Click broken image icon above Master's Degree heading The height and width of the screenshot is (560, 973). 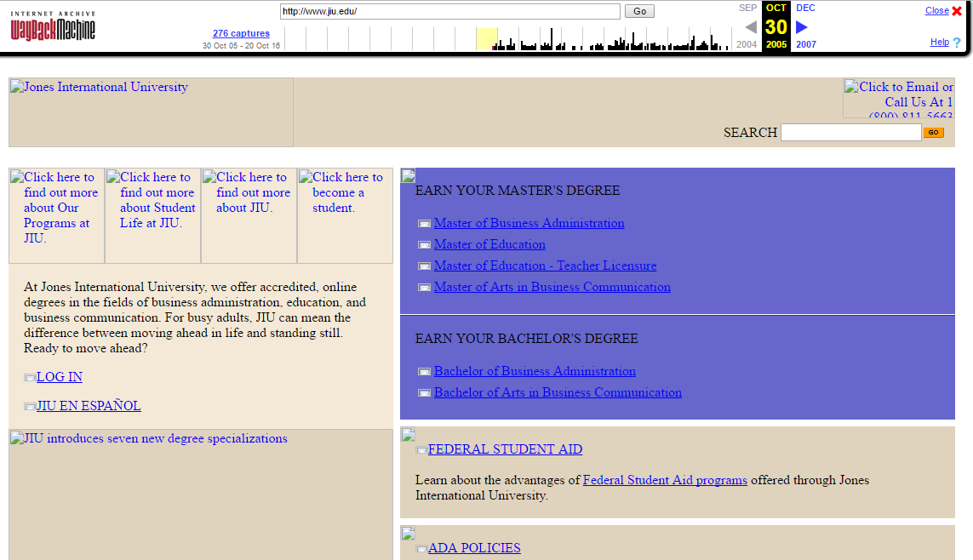(409, 175)
